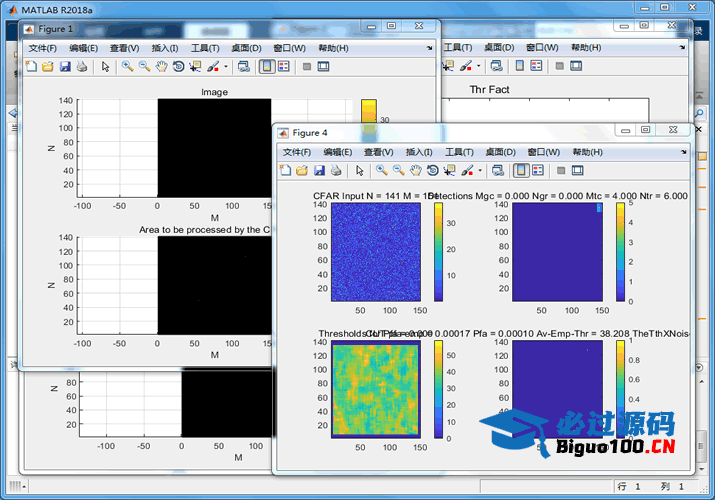Screen dimensions: 715x500
Task: Select Edit Plot arrow in Figure 1 toolbar
Action: point(105,67)
